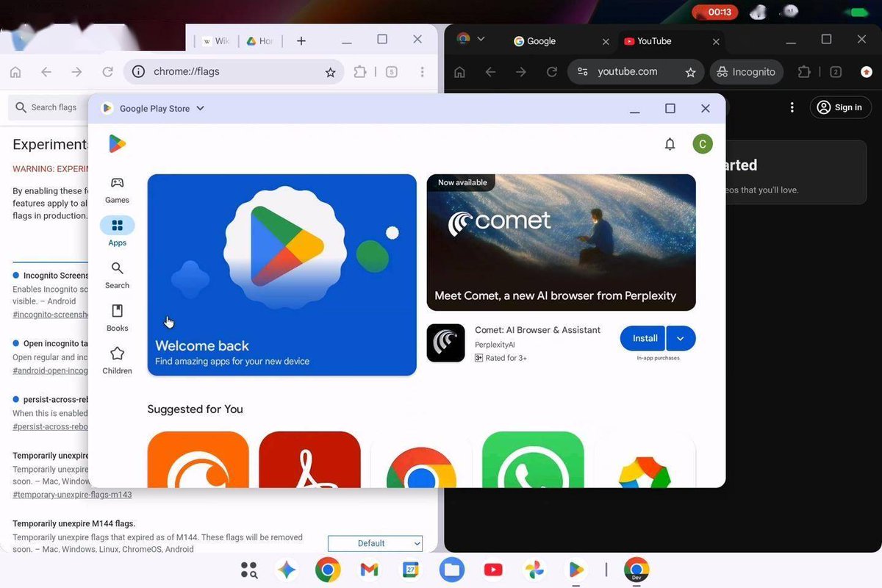Open the suggested Adobe Acrobat app

point(309,459)
